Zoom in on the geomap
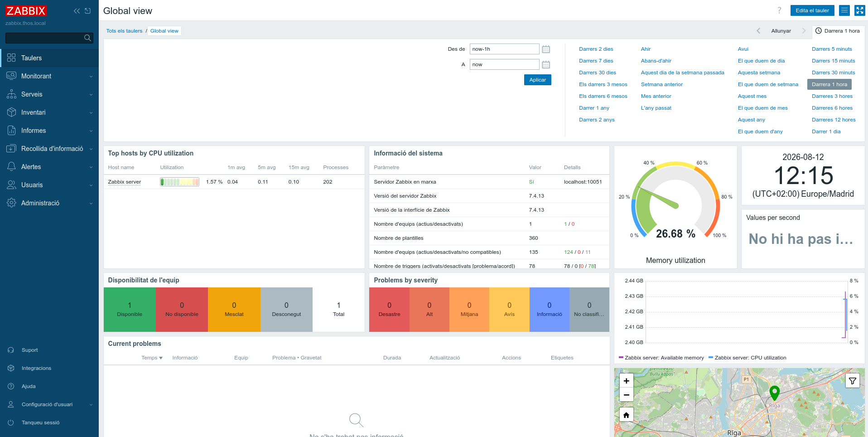The width and height of the screenshot is (868, 437). point(627,381)
